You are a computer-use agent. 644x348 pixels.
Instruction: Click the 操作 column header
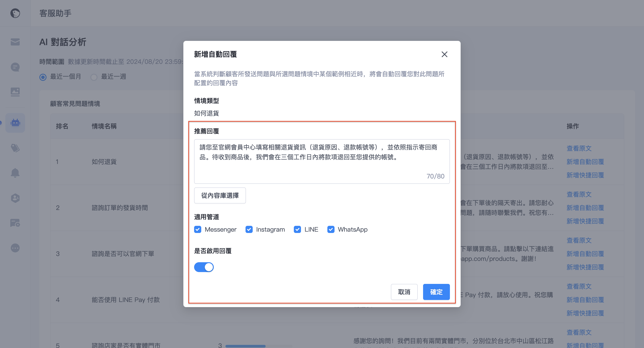572,126
